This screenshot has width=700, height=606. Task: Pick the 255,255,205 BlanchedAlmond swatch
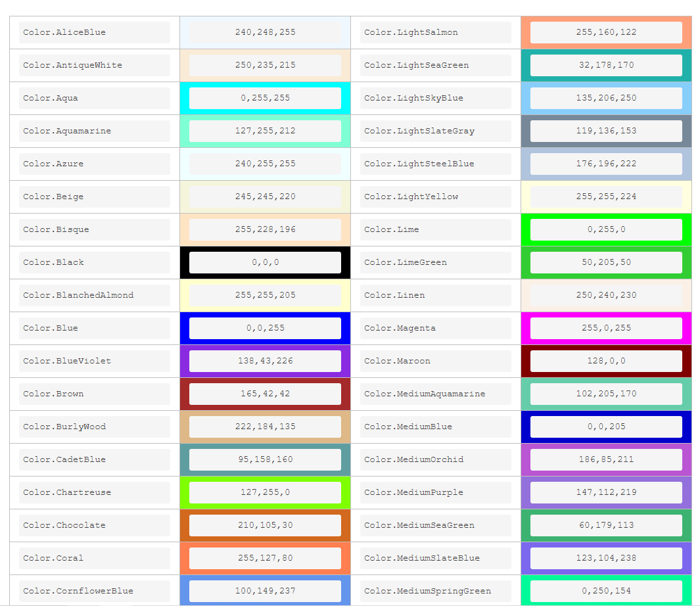point(265,295)
